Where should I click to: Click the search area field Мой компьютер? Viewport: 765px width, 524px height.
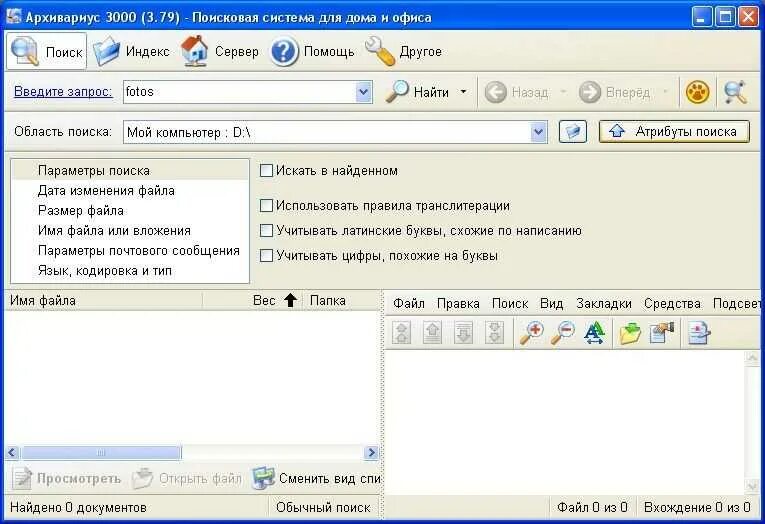pyautogui.click(x=327, y=132)
